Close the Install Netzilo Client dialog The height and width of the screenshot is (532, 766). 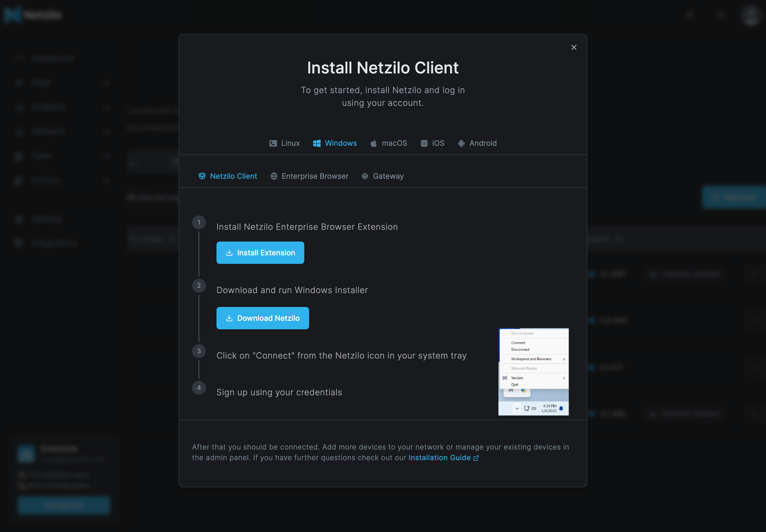coord(574,47)
